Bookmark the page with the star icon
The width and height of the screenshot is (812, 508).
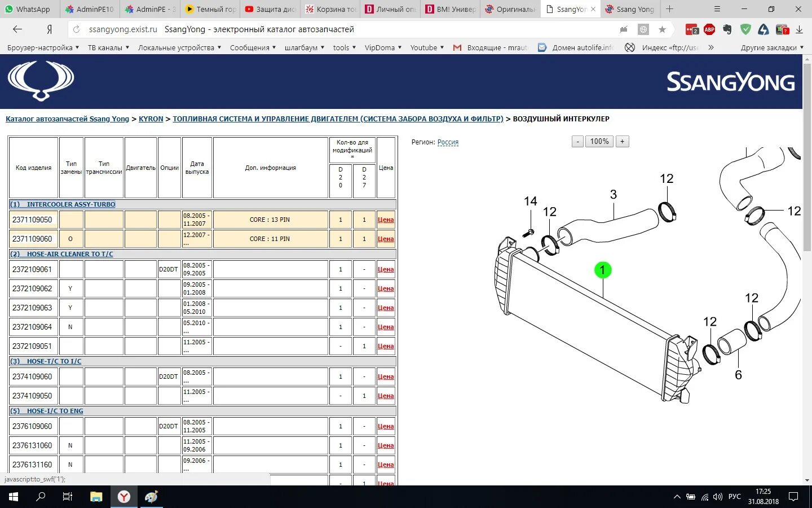click(x=662, y=29)
